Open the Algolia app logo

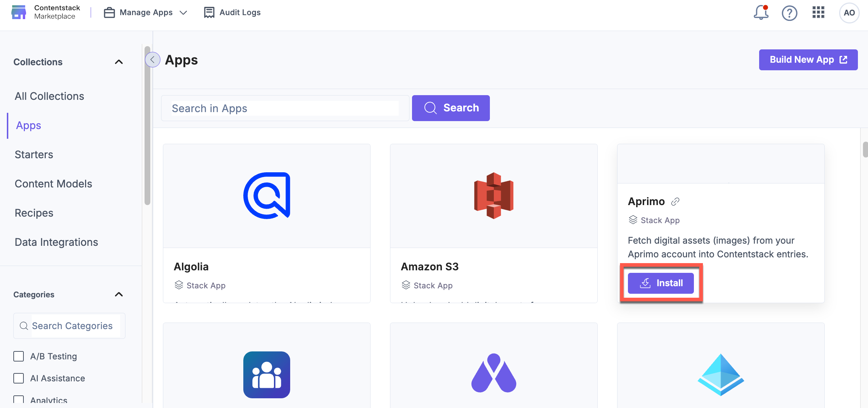point(267,196)
